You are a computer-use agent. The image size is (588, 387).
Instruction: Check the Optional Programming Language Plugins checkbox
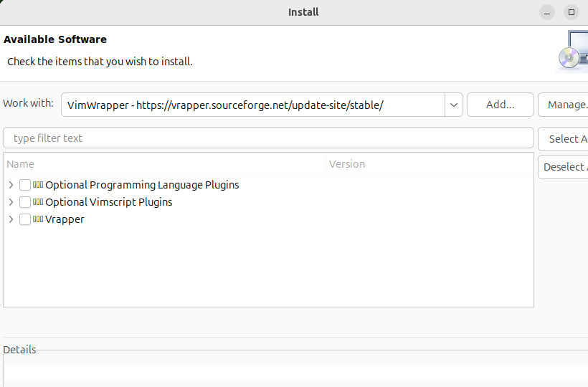[25, 185]
